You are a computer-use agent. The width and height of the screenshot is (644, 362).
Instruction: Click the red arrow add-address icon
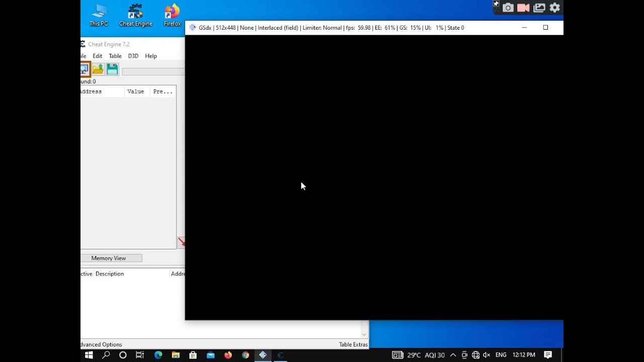[x=181, y=242]
